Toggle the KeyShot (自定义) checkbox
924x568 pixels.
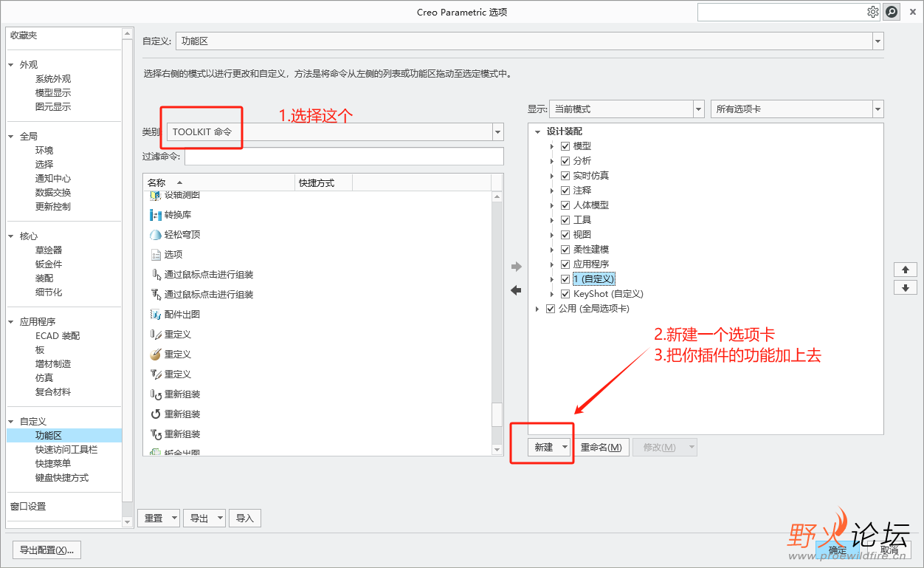point(565,294)
